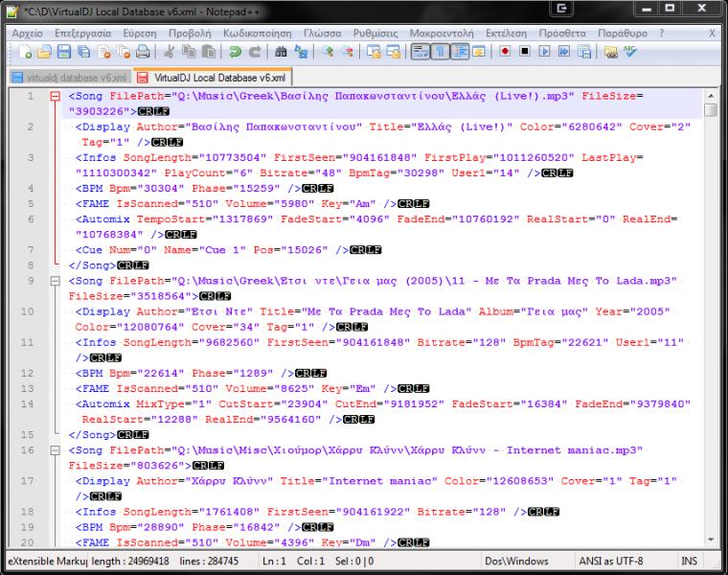Close the document with the menu bar X
The width and height of the screenshot is (728, 575).
(x=712, y=34)
